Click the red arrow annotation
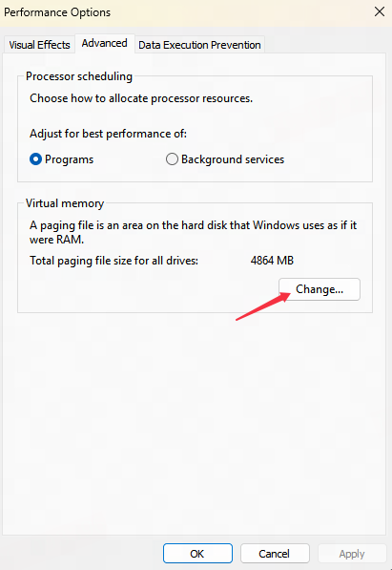This screenshot has height=570, width=392. pyautogui.click(x=263, y=306)
